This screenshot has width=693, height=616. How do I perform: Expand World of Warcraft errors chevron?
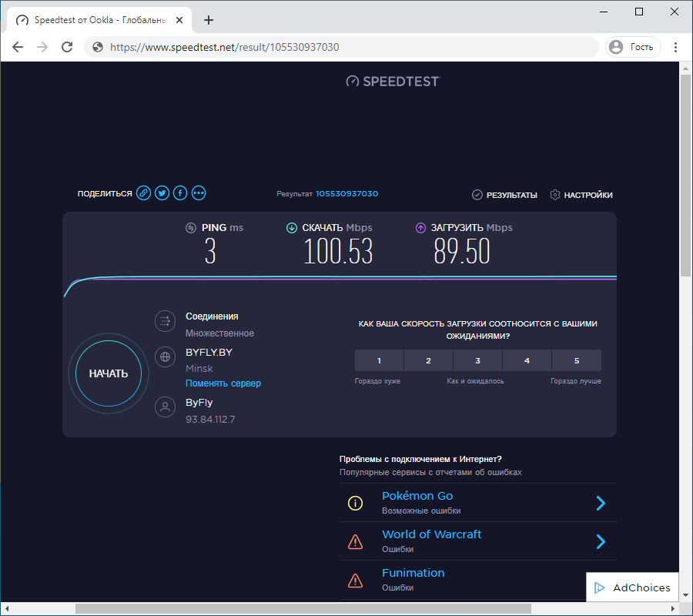600,541
